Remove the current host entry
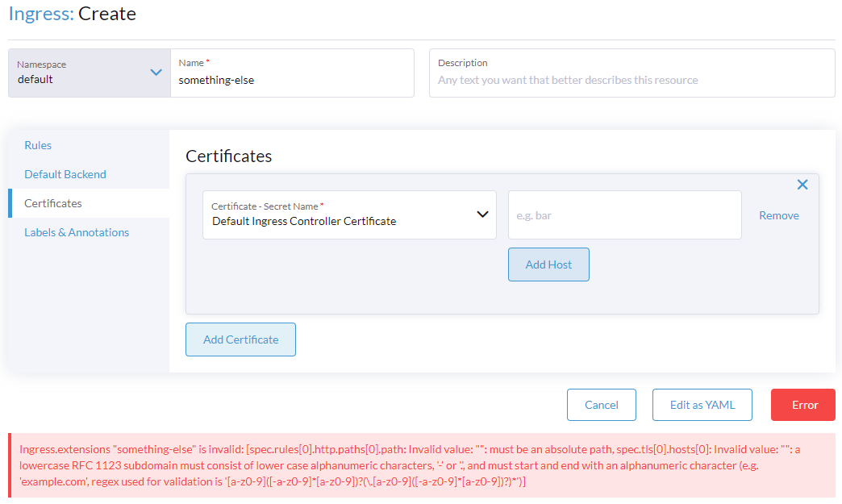 (x=778, y=215)
